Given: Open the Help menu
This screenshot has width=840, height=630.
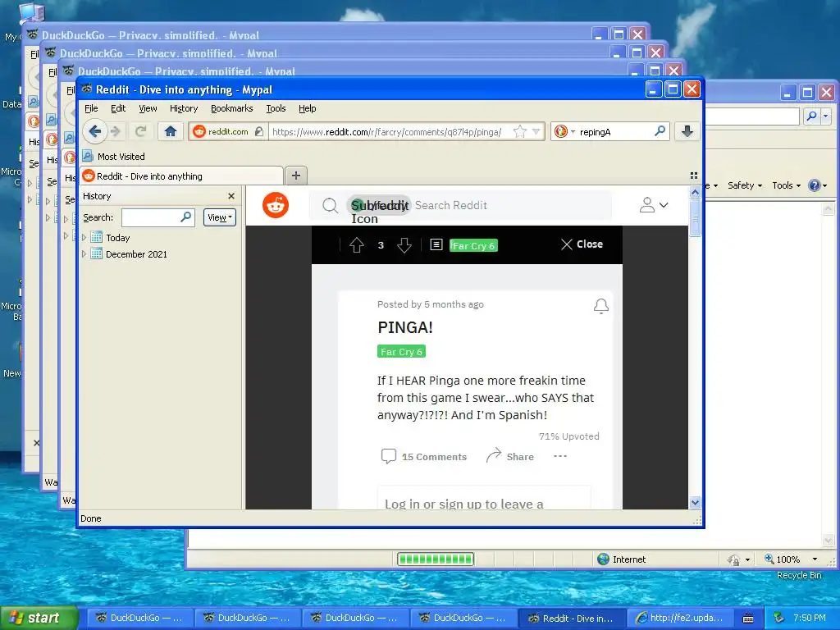Looking at the screenshot, I should (307, 108).
